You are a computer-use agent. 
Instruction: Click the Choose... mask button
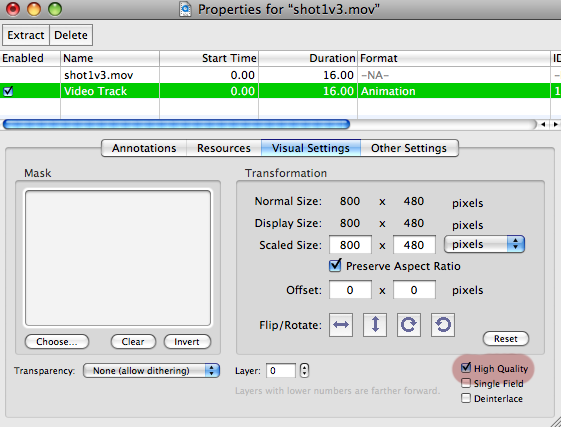pos(57,341)
